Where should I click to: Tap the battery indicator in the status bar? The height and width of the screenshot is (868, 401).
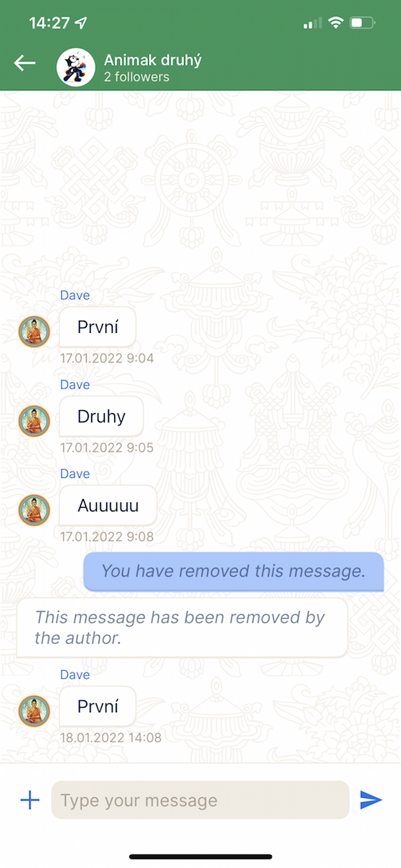[362, 23]
